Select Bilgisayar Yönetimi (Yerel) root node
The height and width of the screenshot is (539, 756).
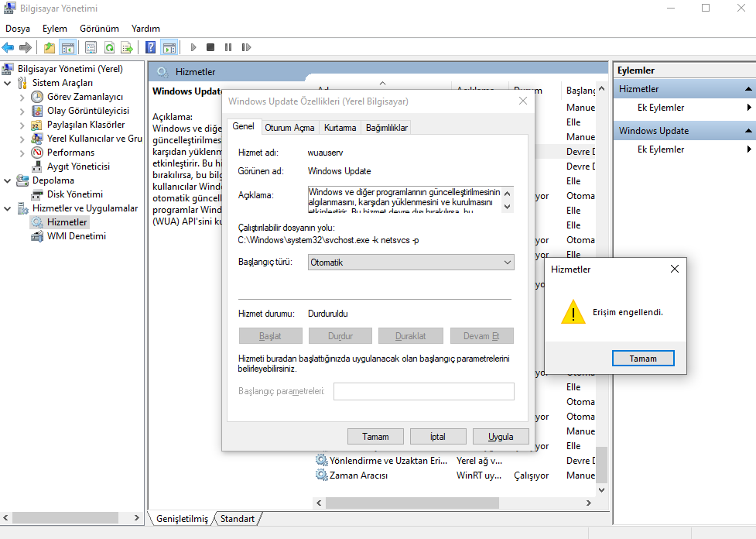(x=70, y=69)
